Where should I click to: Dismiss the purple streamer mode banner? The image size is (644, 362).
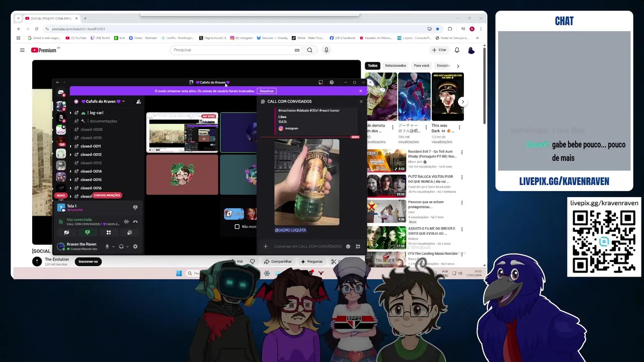pos(360,91)
